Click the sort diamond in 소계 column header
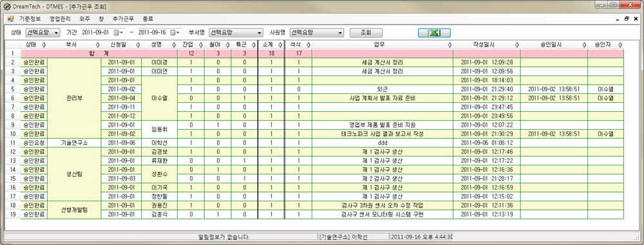 (x=281, y=45)
